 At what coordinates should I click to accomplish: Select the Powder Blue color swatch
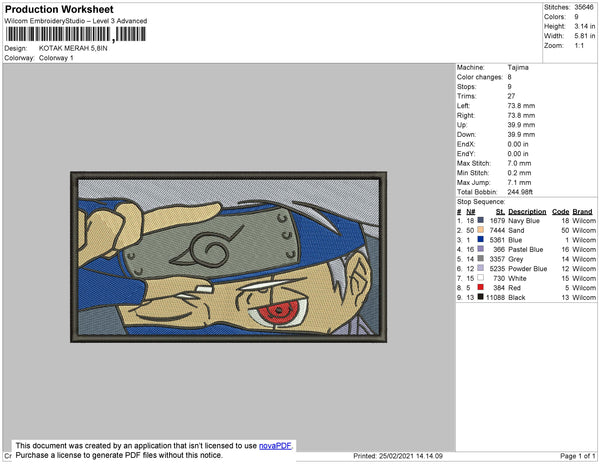(481, 268)
